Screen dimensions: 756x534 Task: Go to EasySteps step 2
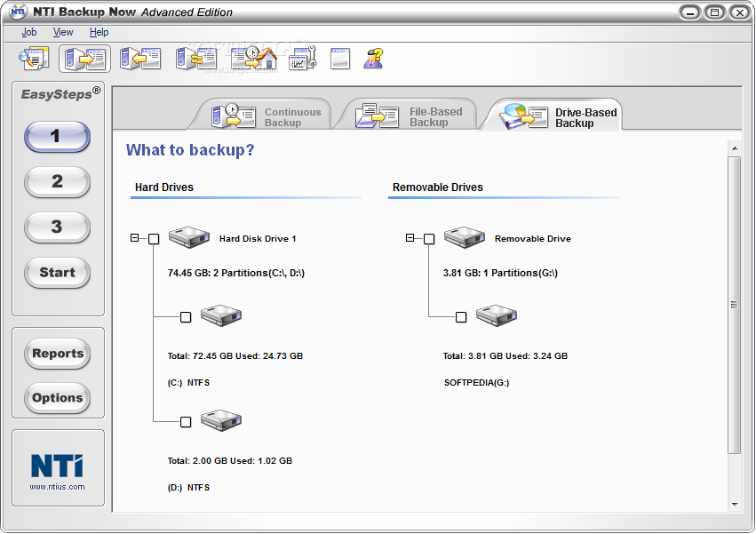[x=57, y=181]
